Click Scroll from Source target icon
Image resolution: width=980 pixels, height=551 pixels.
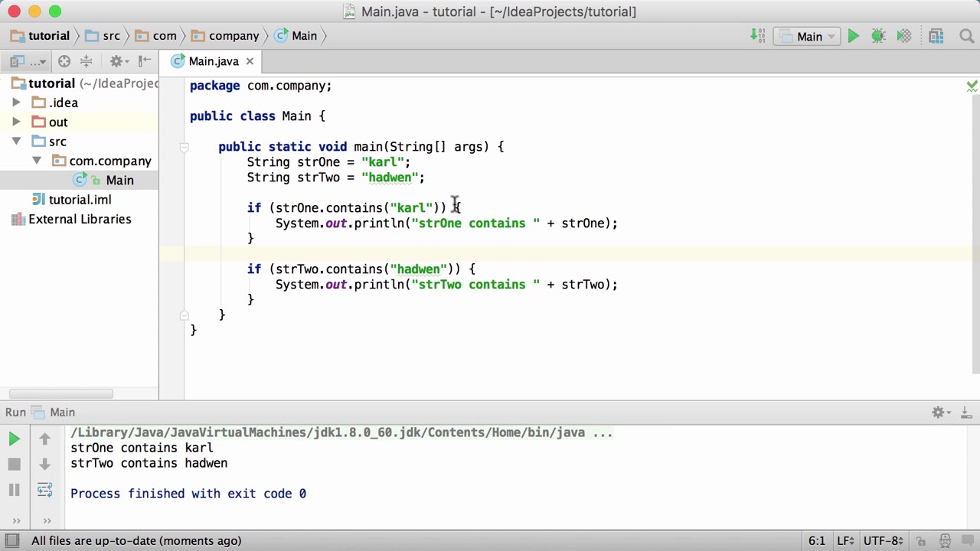coord(64,61)
